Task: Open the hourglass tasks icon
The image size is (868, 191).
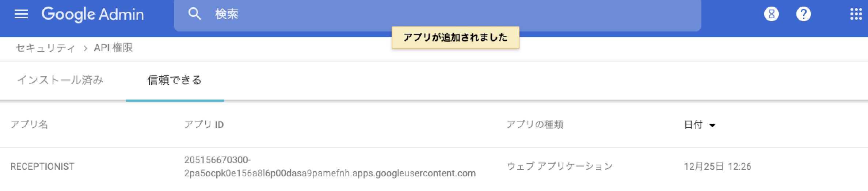Action: coord(771,14)
